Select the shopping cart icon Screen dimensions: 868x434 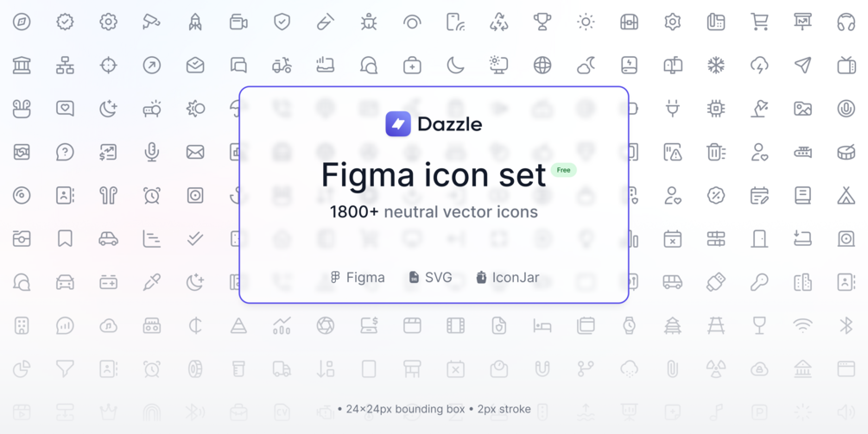pos(759,22)
